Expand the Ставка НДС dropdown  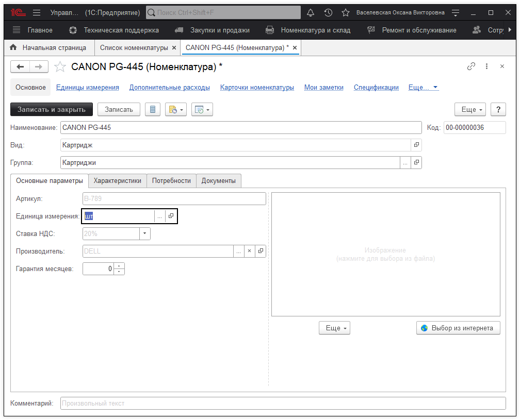(145, 234)
